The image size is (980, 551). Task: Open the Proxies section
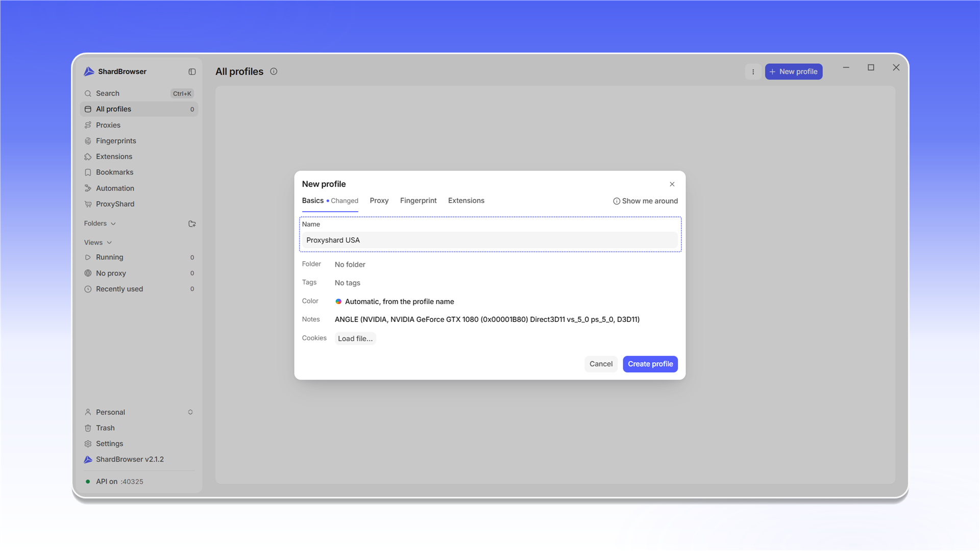(x=139, y=125)
